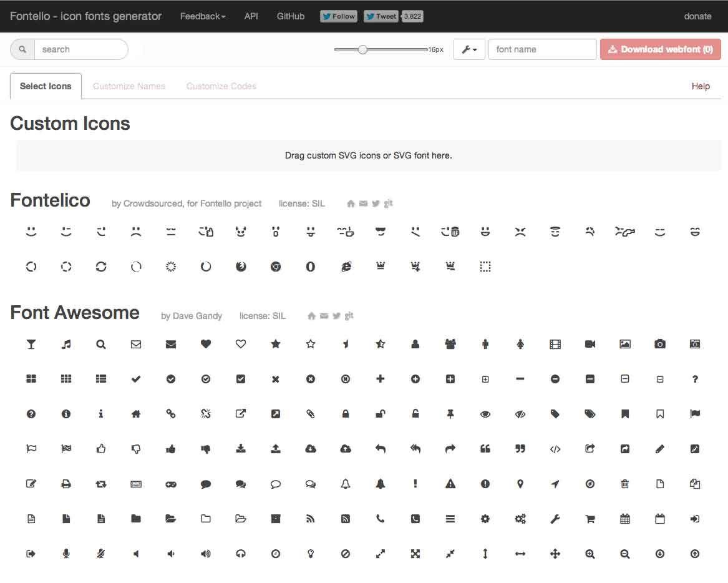
Task: Select the keyboard icon
Action: [x=135, y=484]
